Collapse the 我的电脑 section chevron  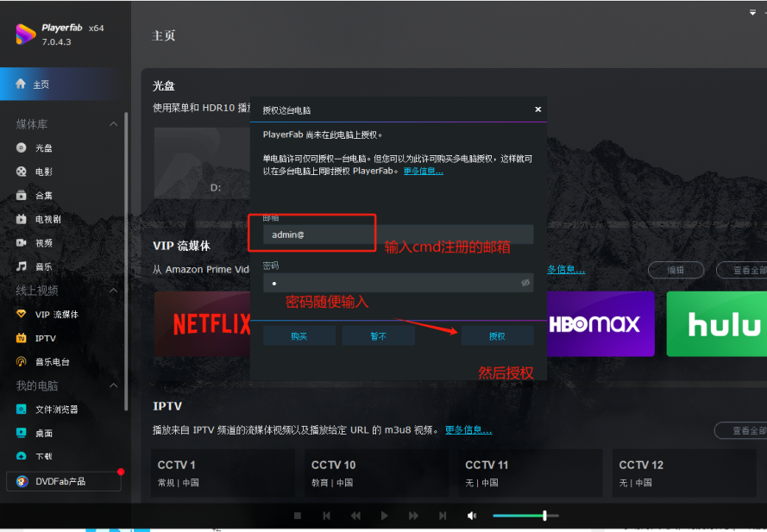pyautogui.click(x=114, y=385)
